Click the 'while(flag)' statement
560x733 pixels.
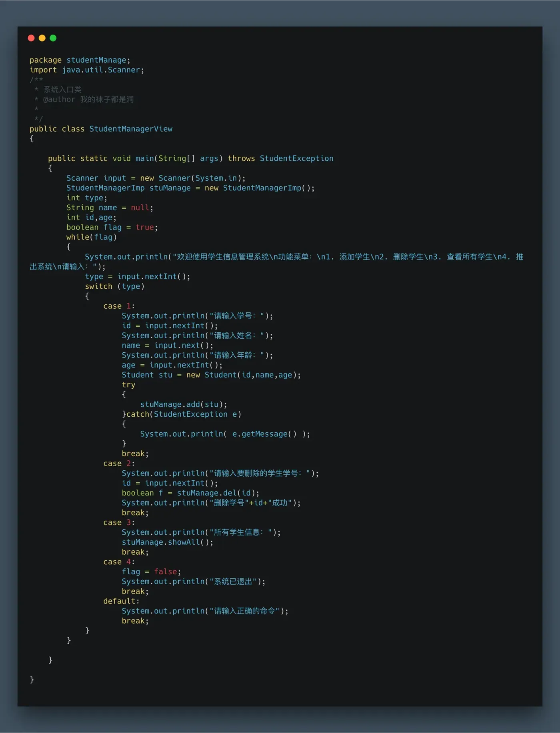click(x=92, y=237)
